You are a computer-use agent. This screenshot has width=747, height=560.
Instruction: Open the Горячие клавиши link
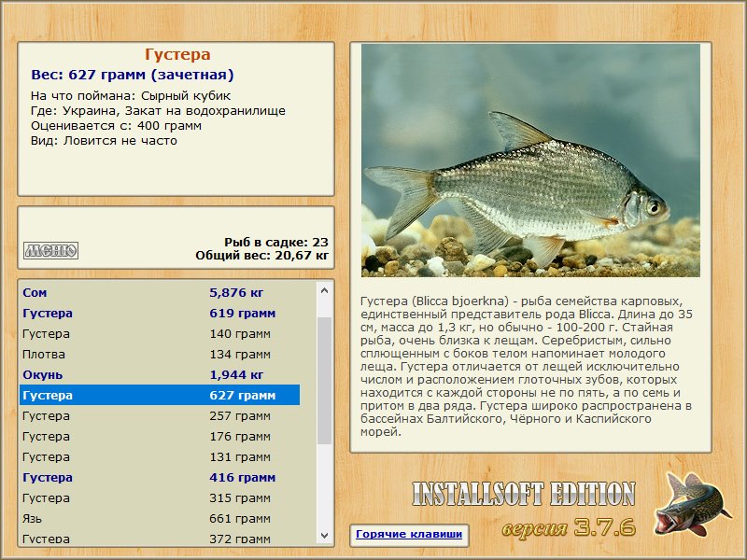(x=409, y=534)
